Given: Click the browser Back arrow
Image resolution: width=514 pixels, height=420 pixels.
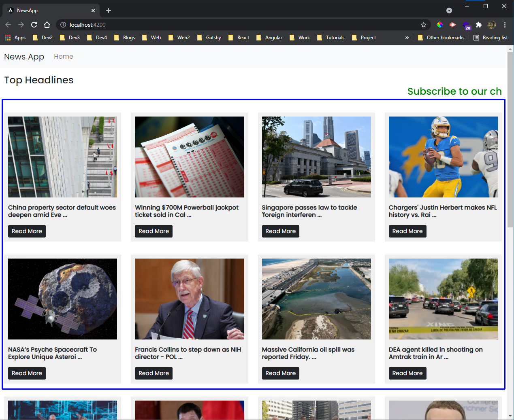Looking at the screenshot, I should [x=8, y=25].
